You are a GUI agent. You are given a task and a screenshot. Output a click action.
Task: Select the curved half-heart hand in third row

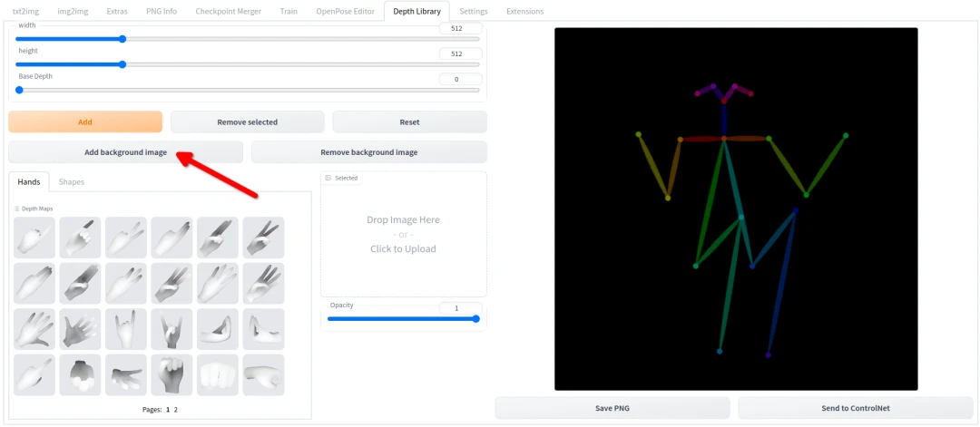pos(217,328)
